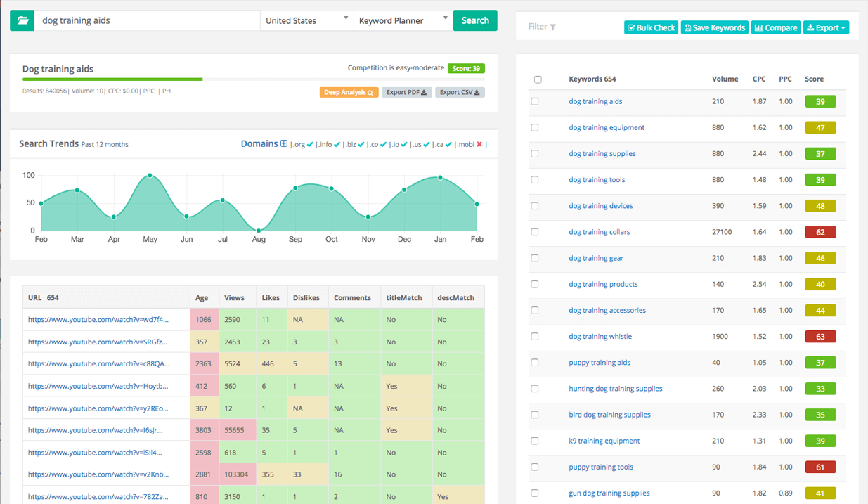Toggle the .org domain checkmark
The height and width of the screenshot is (504, 868).
coord(310,144)
